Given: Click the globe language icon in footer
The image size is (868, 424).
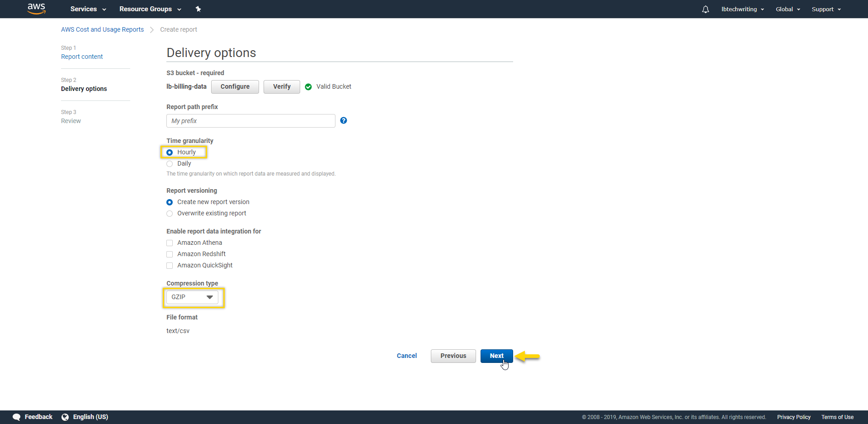Looking at the screenshot, I should click(65, 417).
